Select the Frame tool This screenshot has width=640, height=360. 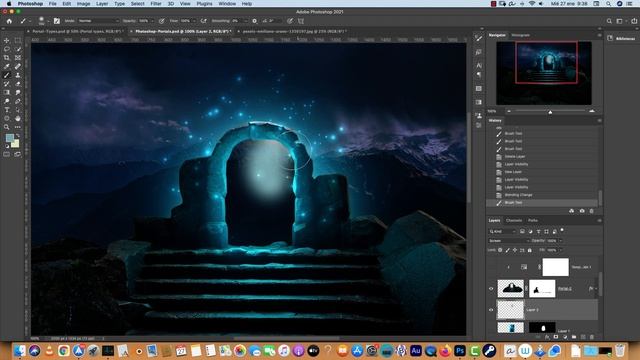point(18,58)
